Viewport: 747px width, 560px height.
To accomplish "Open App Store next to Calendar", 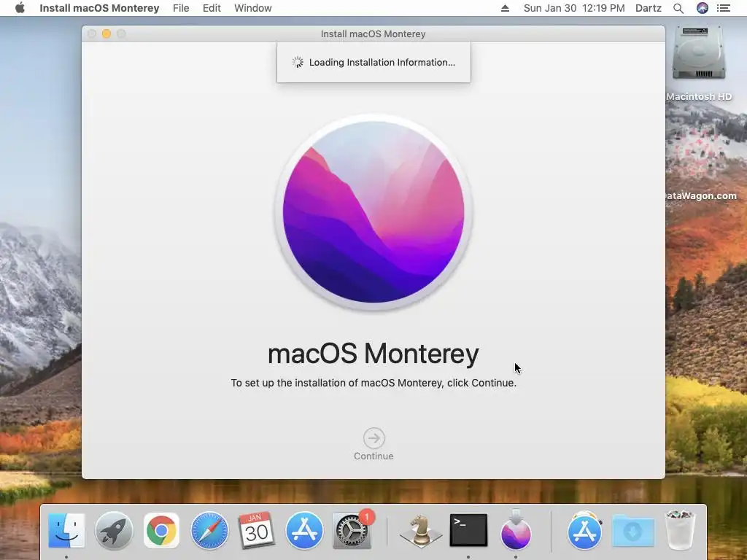I will pos(304,531).
